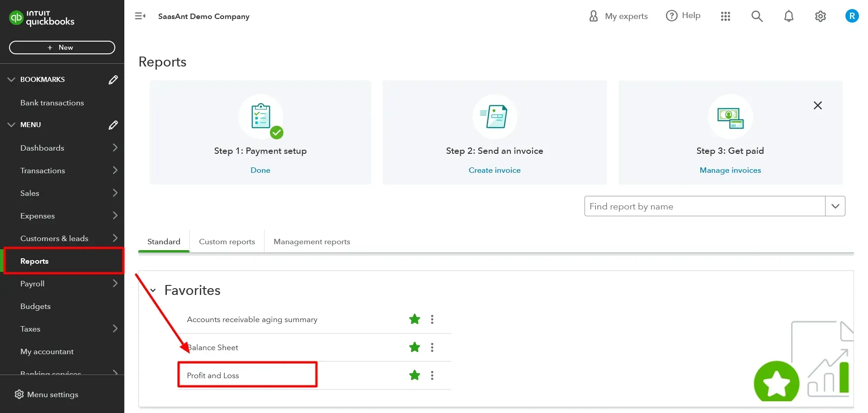This screenshot has width=868, height=413.
Task: Click the SaasAnt Demo Company name
Action: (204, 16)
